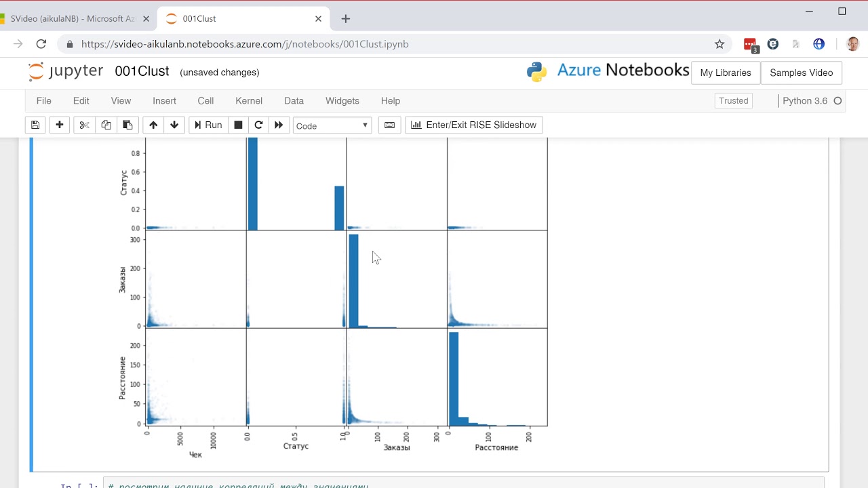Open the Cell menu
868x488 pixels.
pos(205,100)
